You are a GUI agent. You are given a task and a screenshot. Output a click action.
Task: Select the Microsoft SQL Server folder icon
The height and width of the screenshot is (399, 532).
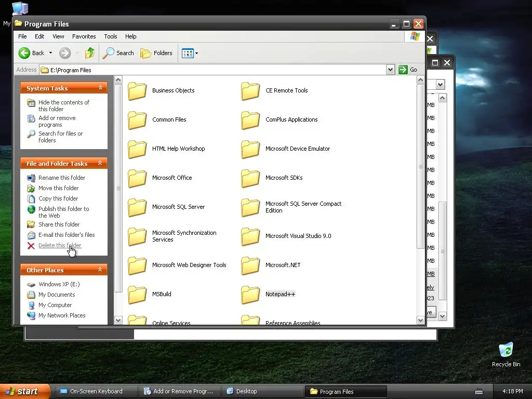[x=137, y=207]
